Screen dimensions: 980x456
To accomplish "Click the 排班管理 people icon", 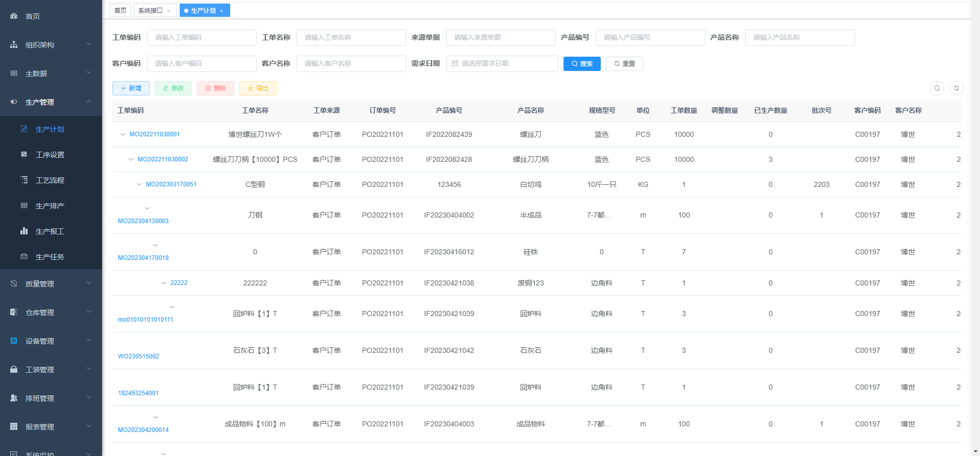I will [14, 398].
